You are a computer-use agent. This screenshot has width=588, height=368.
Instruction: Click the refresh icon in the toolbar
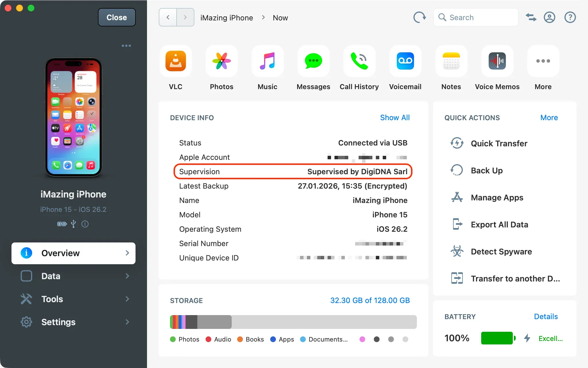[419, 18]
